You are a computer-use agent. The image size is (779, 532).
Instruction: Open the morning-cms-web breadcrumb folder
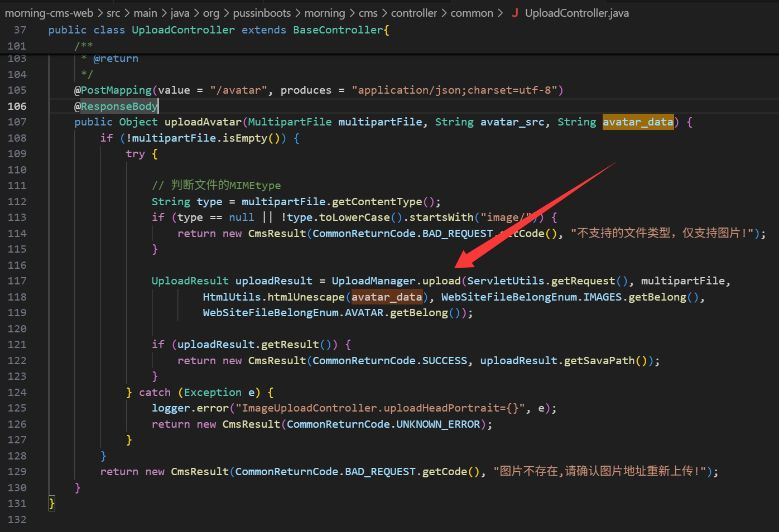click(49, 13)
